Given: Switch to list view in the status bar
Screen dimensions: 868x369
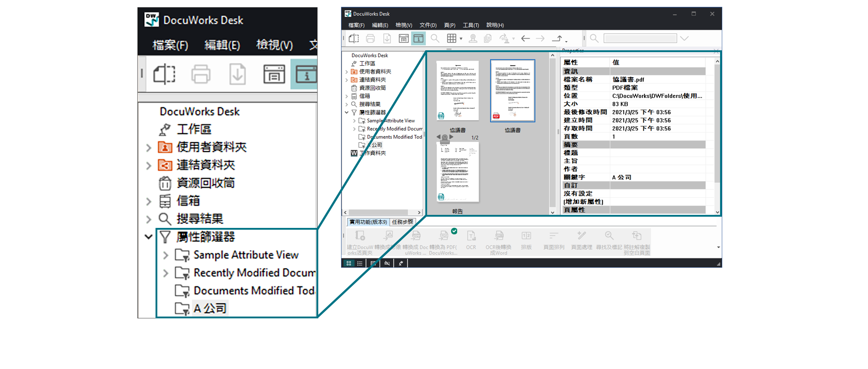Looking at the screenshot, I should 359,263.
